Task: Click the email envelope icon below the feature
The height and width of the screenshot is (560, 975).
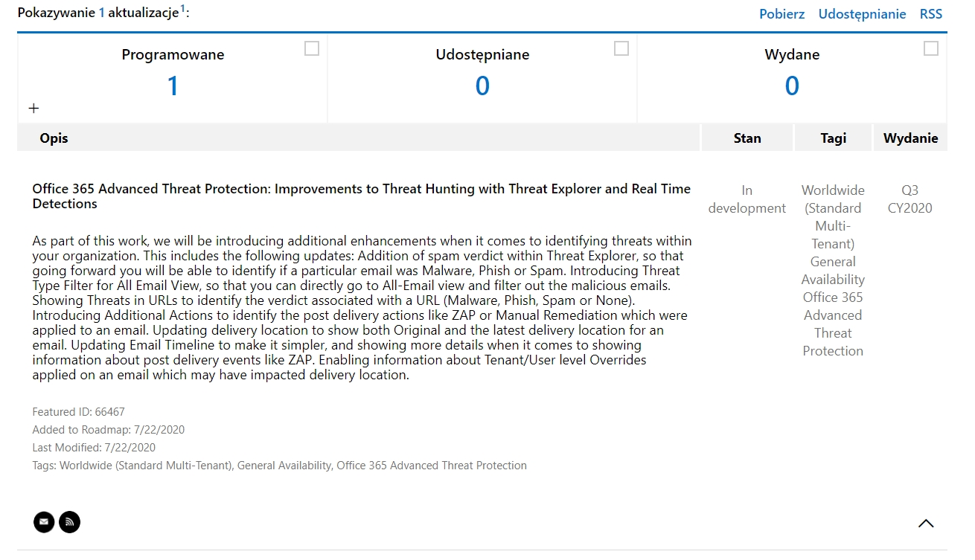Action: pyautogui.click(x=44, y=522)
